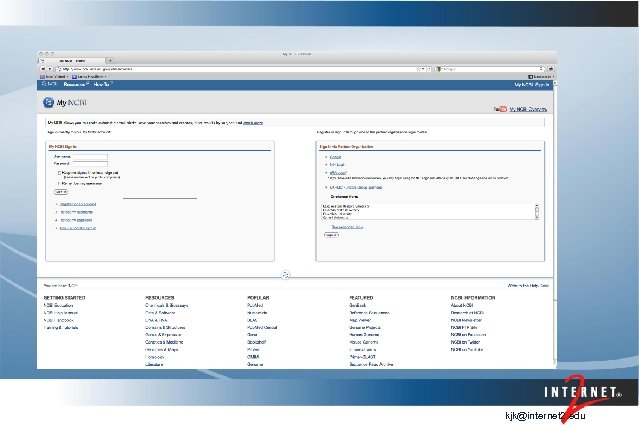Image resolution: width=639 pixels, height=425 pixels.
Task: Open Data & Software footer link
Action: (160, 313)
